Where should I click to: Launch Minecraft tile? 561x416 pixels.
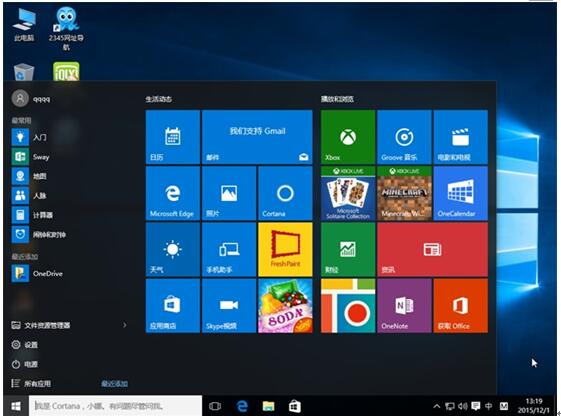pyautogui.click(x=404, y=193)
